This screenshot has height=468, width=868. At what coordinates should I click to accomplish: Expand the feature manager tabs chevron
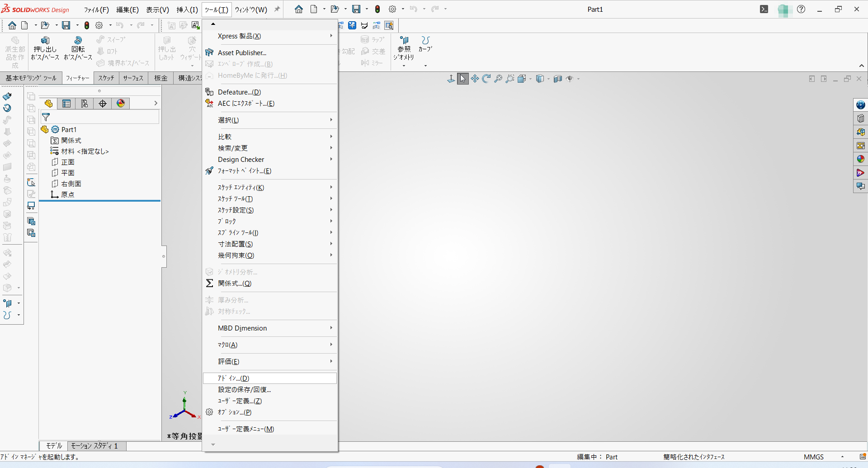[x=156, y=104]
